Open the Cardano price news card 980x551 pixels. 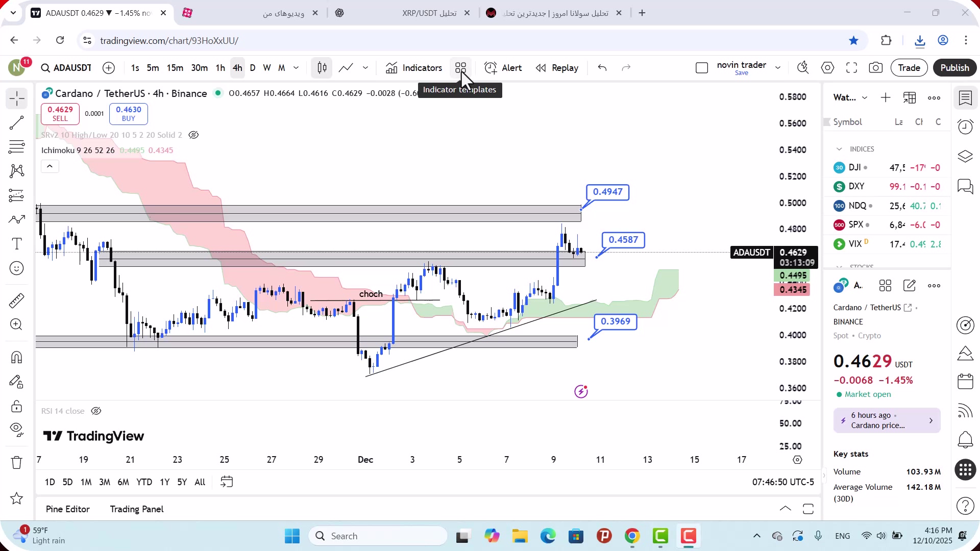point(887,420)
